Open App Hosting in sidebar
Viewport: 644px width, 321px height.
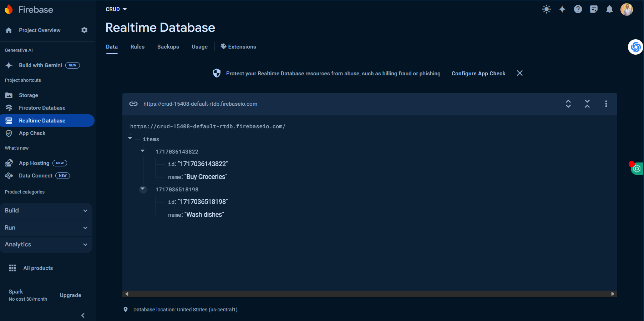click(x=34, y=163)
